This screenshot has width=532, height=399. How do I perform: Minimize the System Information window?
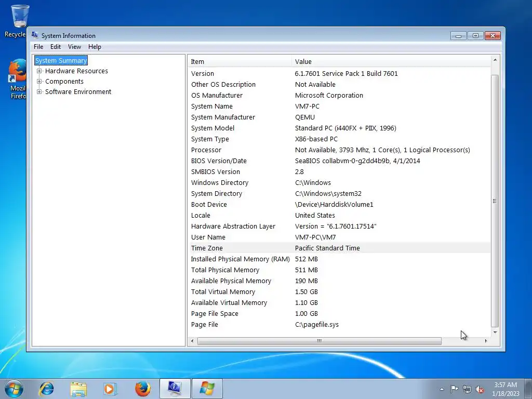pos(458,36)
